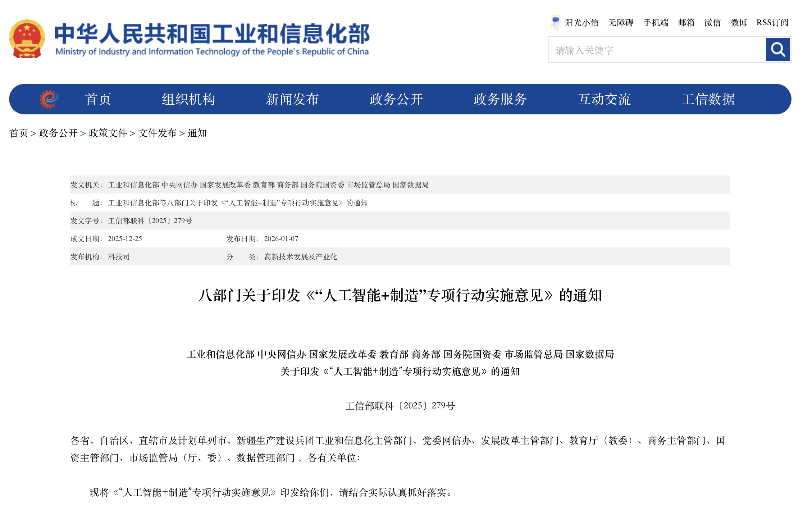Click the RSS订阅 link
The width and height of the screenshot is (812, 510).
tap(772, 23)
